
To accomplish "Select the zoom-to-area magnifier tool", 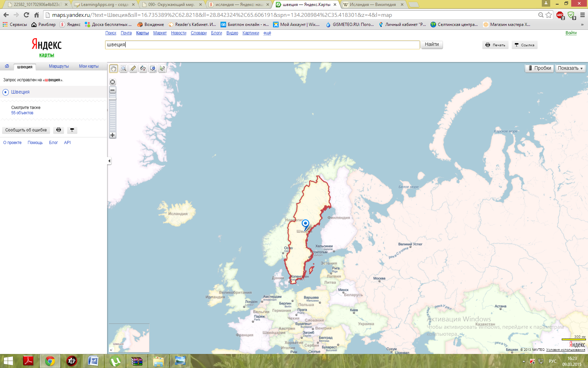I will [x=123, y=68].
